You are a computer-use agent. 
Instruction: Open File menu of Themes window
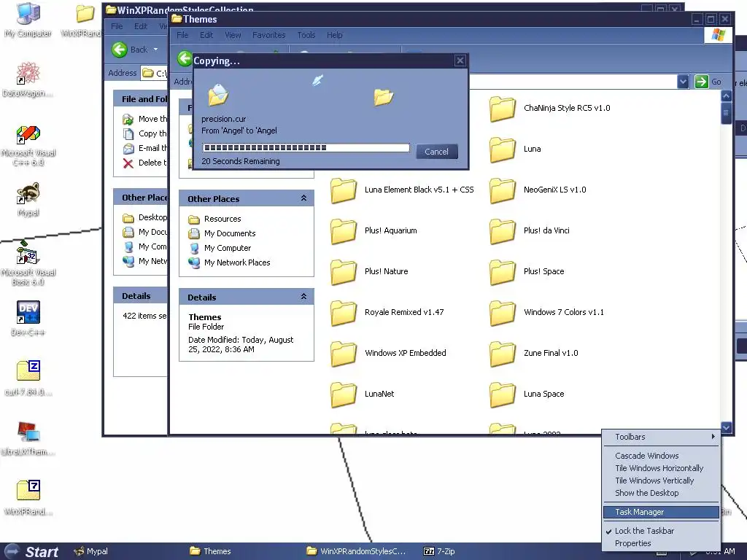[182, 35]
